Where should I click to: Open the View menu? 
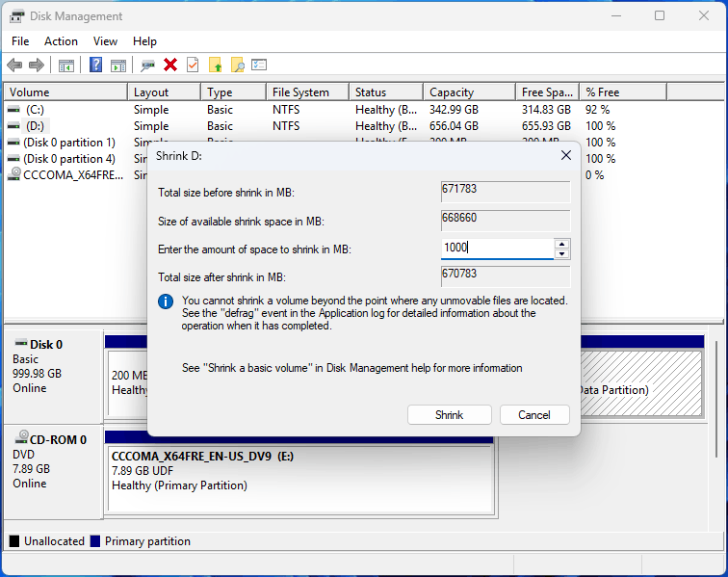coord(105,41)
